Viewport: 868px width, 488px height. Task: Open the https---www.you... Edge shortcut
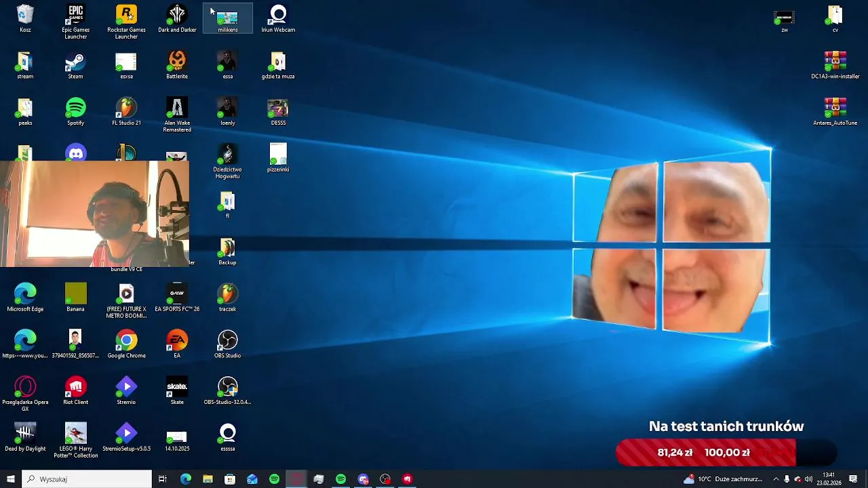coord(25,345)
